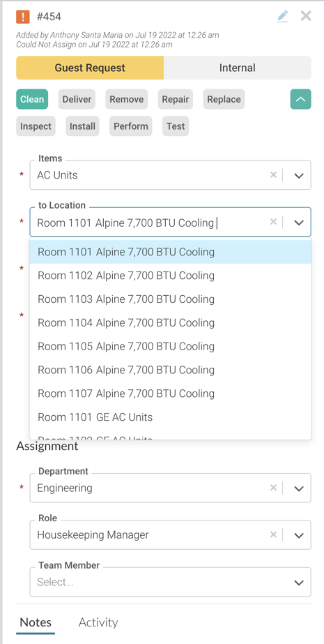This screenshot has height=644, width=324.
Task: Close the request #454 panel
Action: [306, 16]
